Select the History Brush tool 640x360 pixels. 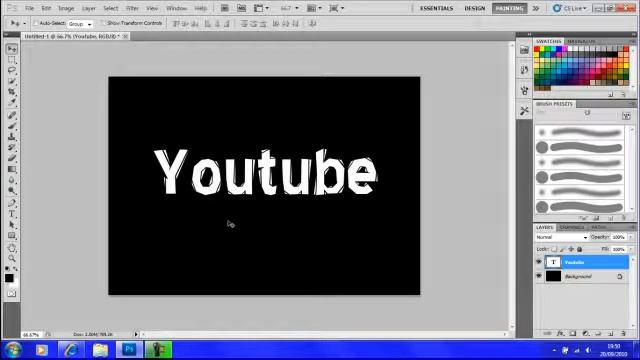pyautogui.click(x=12, y=147)
